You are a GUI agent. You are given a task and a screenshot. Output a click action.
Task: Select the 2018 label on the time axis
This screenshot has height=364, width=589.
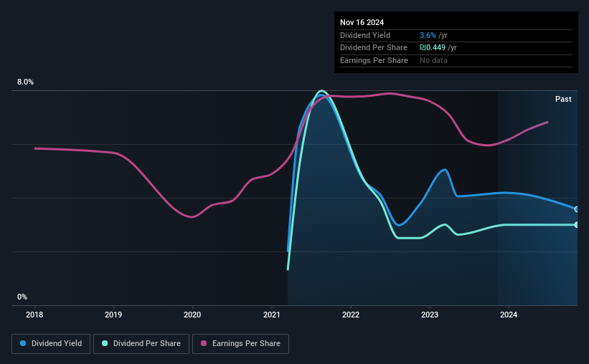pos(34,315)
